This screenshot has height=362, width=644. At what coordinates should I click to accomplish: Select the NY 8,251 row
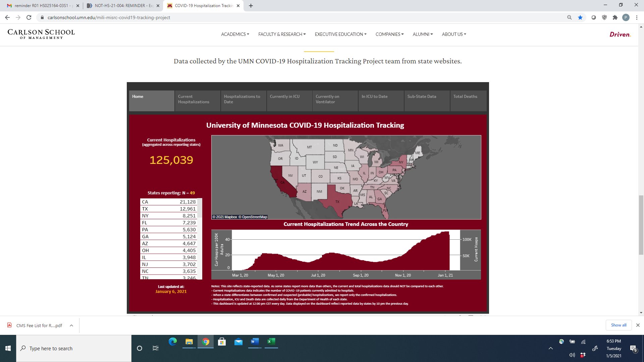click(169, 216)
